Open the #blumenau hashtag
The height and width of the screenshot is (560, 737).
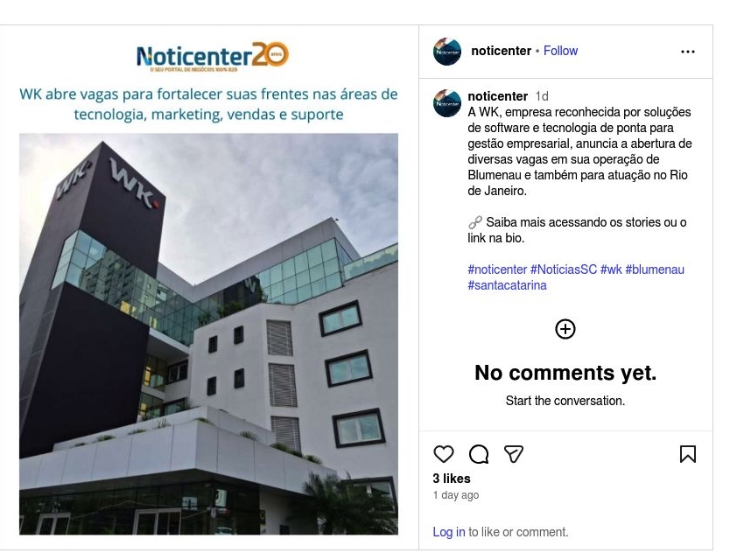tap(655, 269)
